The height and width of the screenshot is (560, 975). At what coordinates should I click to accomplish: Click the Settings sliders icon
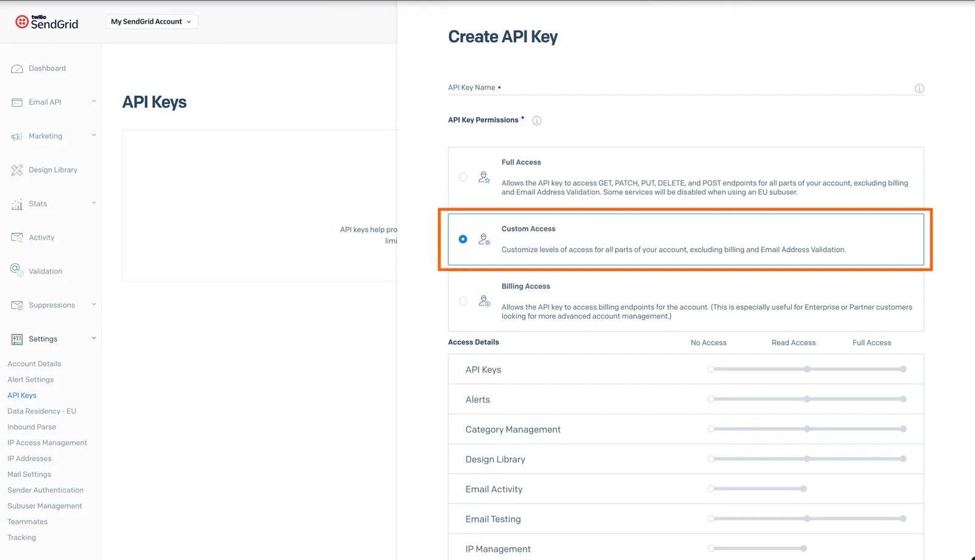point(17,339)
